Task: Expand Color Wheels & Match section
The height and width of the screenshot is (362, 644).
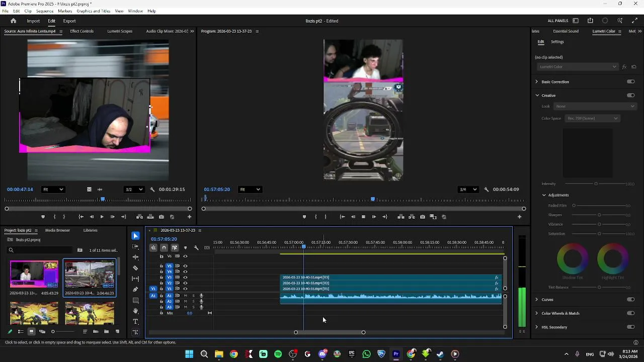Action: [x=536, y=313]
